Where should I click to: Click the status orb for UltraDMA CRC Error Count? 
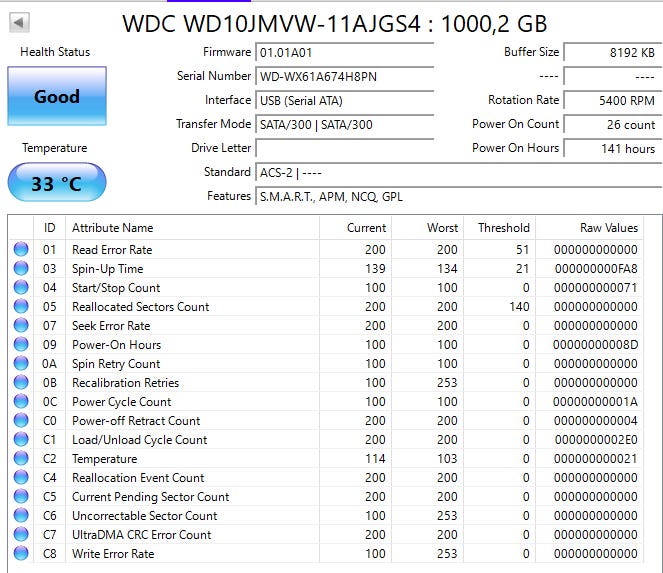(21, 535)
